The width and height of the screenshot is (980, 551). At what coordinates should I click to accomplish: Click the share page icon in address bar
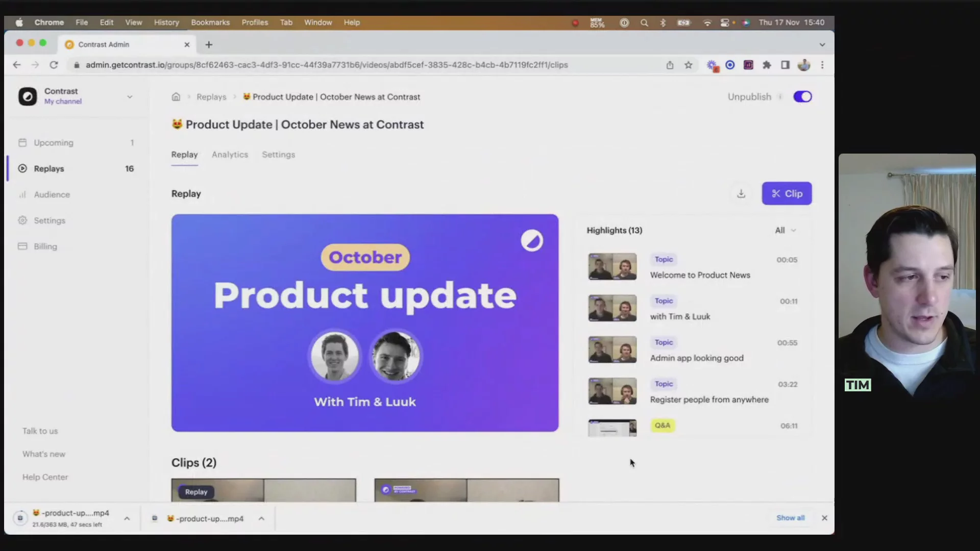(670, 65)
